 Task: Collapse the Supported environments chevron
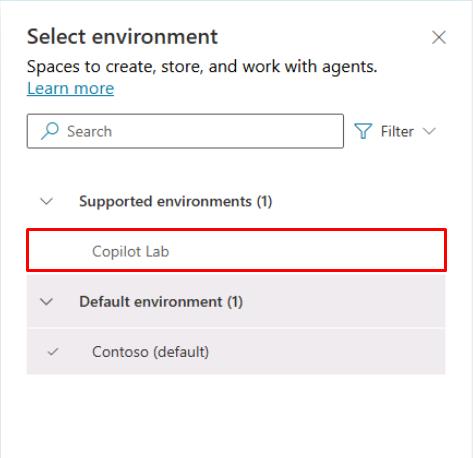tap(46, 201)
